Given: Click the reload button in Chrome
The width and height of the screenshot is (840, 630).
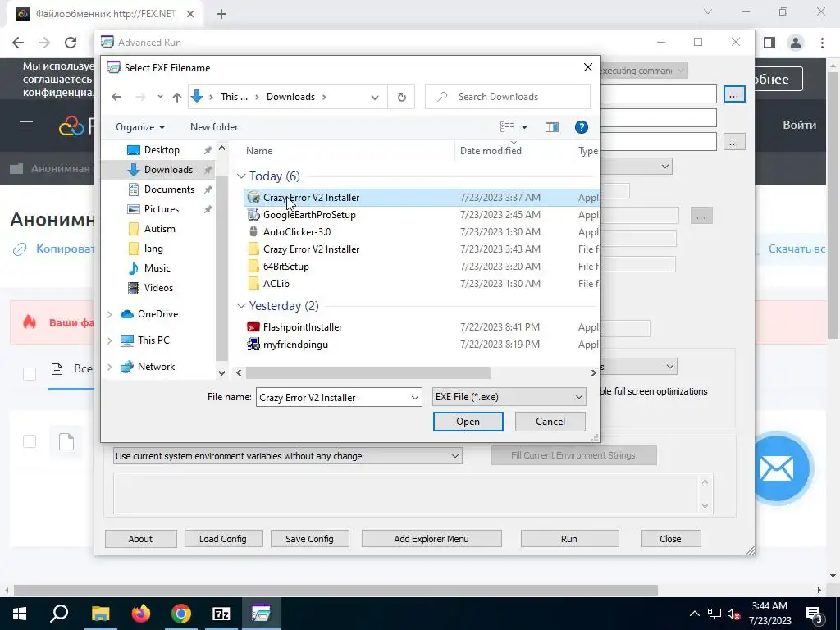Looking at the screenshot, I should tap(71, 43).
